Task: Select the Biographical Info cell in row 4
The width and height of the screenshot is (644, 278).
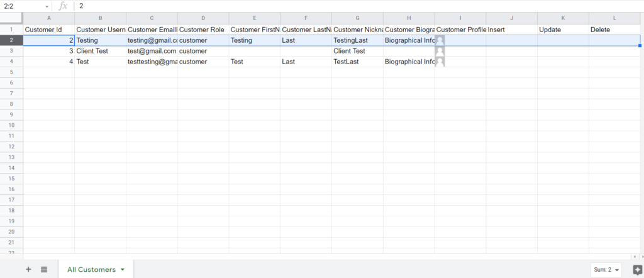Action: 409,62
